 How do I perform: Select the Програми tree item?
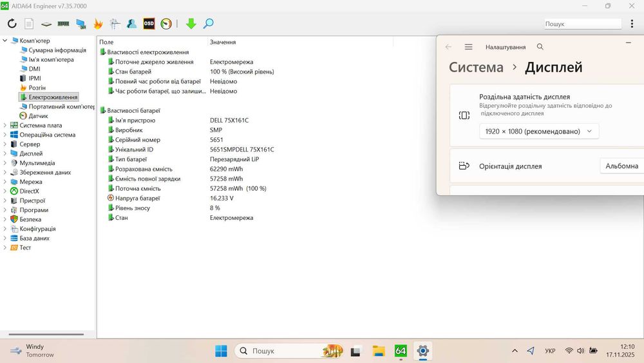coord(33,210)
